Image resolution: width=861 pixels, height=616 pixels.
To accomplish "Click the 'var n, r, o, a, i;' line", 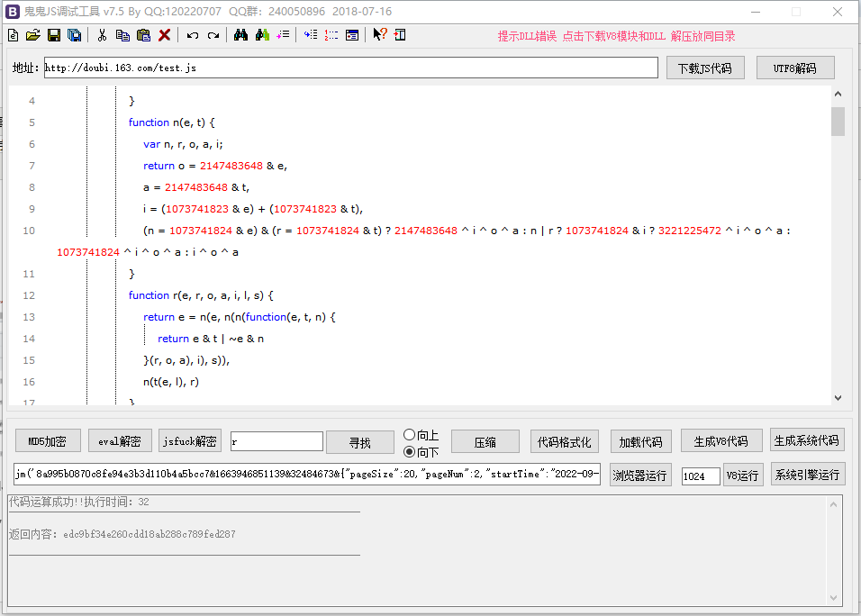I will pyautogui.click(x=183, y=144).
